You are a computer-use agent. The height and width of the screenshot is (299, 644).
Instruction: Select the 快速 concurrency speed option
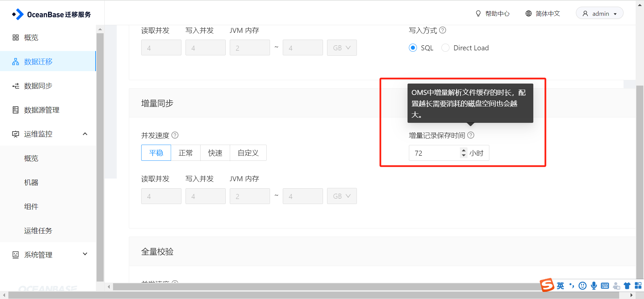215,153
